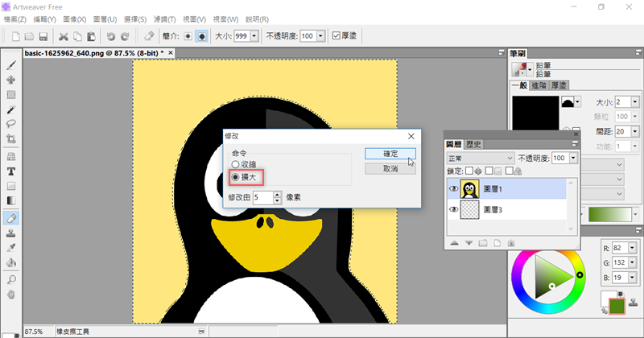Image resolution: width=644 pixels, height=338 pixels.
Task: Select the Crop tool
Action: pyautogui.click(x=11, y=139)
